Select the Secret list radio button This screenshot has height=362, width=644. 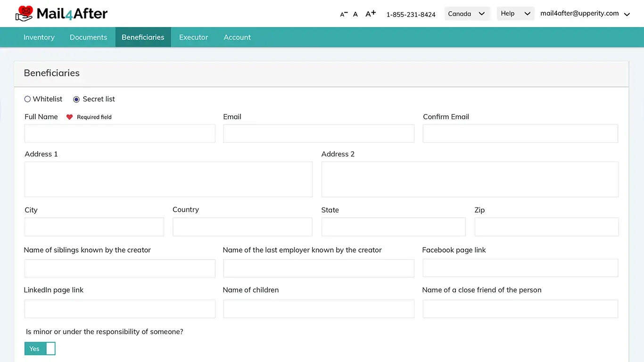[76, 99]
